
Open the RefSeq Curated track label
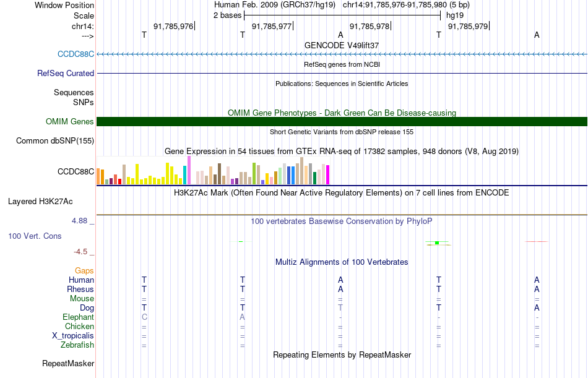point(66,73)
